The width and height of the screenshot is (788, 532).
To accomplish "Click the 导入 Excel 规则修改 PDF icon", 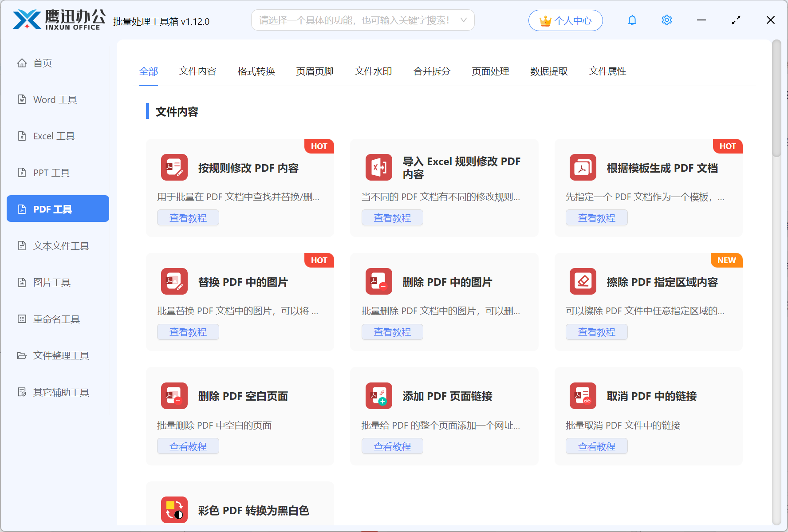I will click(378, 167).
